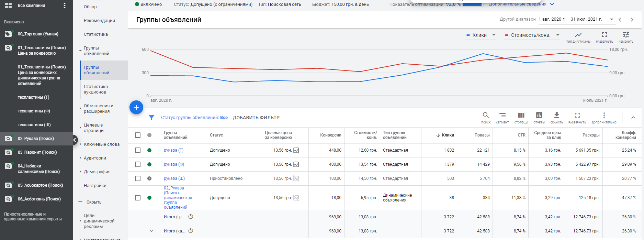Click the blue optimization score progress bar
Image resolution: width=644 pixels, height=240 pixels.
[x=472, y=4]
